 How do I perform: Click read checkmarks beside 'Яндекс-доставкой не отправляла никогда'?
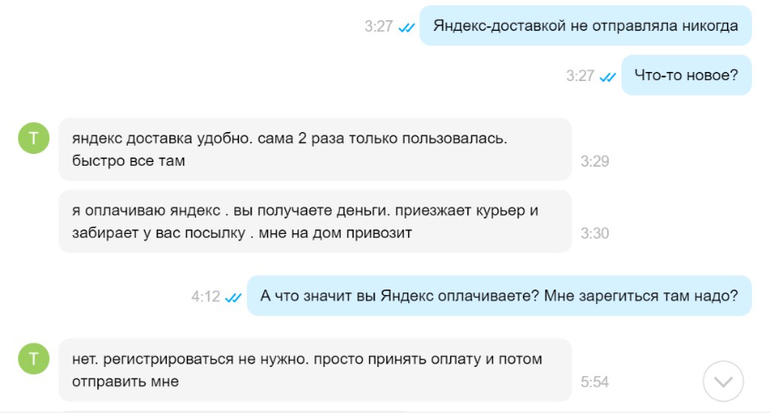tap(406, 28)
